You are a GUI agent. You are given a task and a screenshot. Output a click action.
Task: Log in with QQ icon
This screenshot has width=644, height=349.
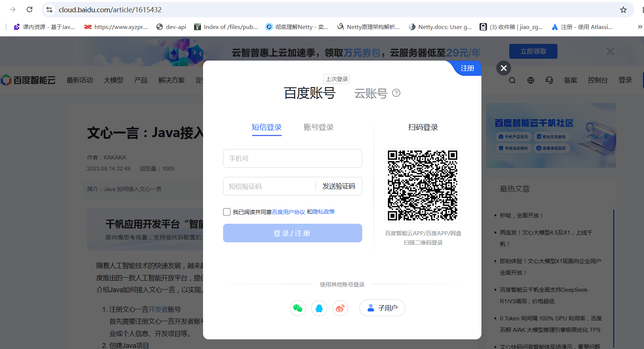click(x=319, y=308)
